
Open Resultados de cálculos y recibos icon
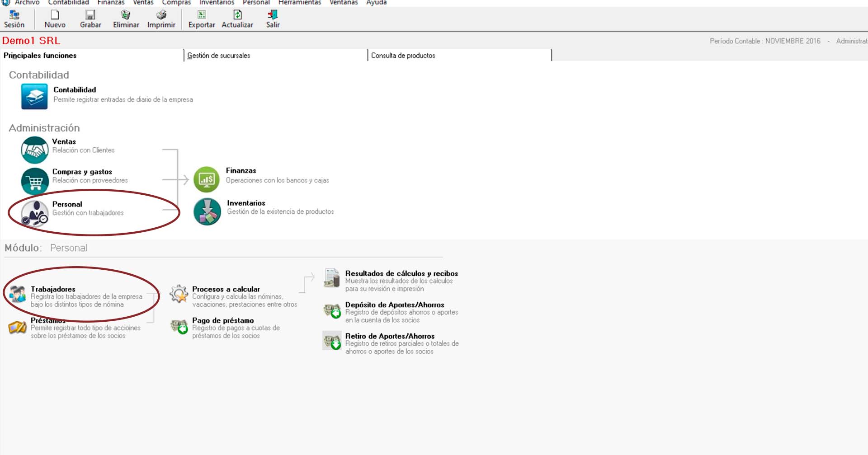(332, 278)
